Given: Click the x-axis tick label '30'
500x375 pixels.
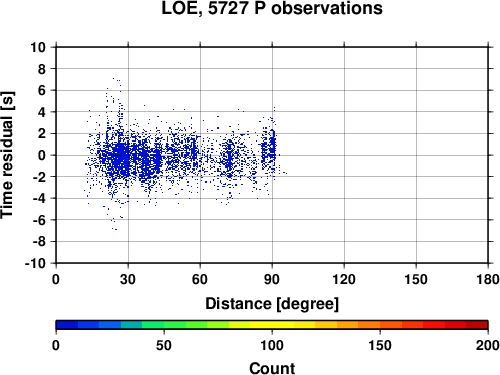Looking at the screenshot, I should coord(128,279).
